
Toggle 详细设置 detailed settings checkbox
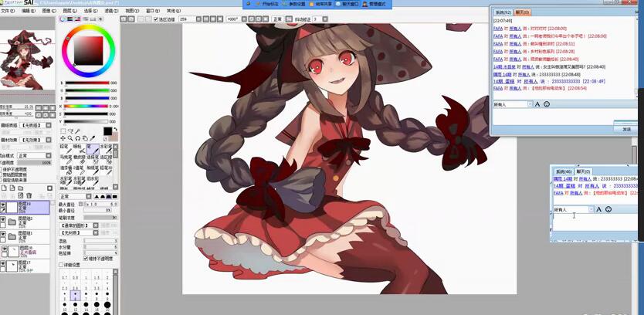61,265
